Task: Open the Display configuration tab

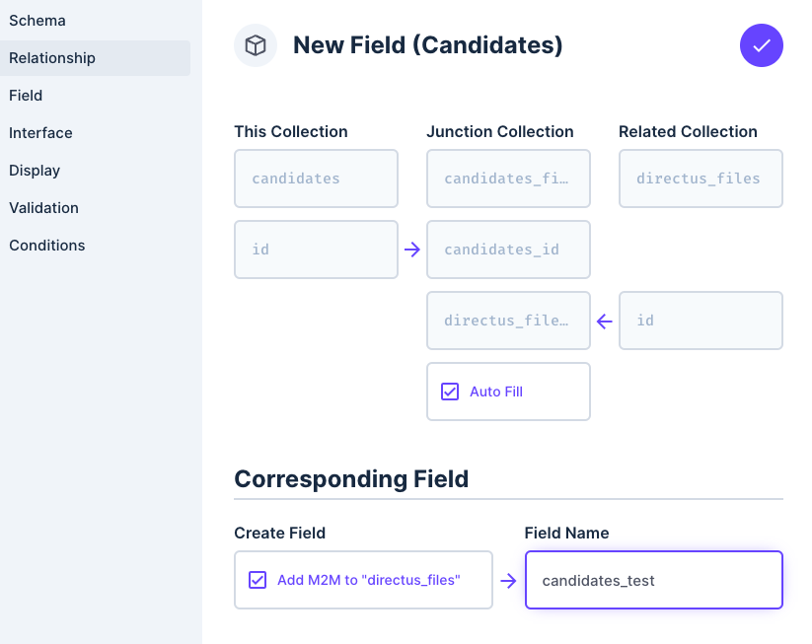Action: click(x=35, y=170)
